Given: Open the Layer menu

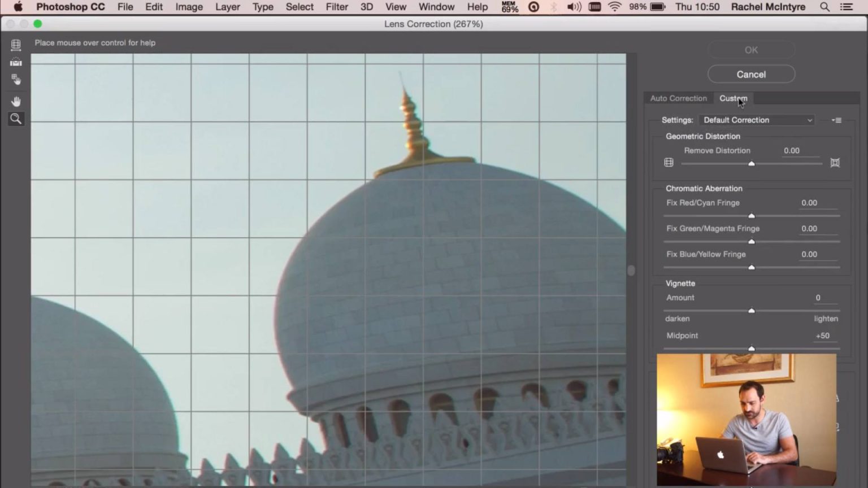Looking at the screenshot, I should (x=228, y=7).
